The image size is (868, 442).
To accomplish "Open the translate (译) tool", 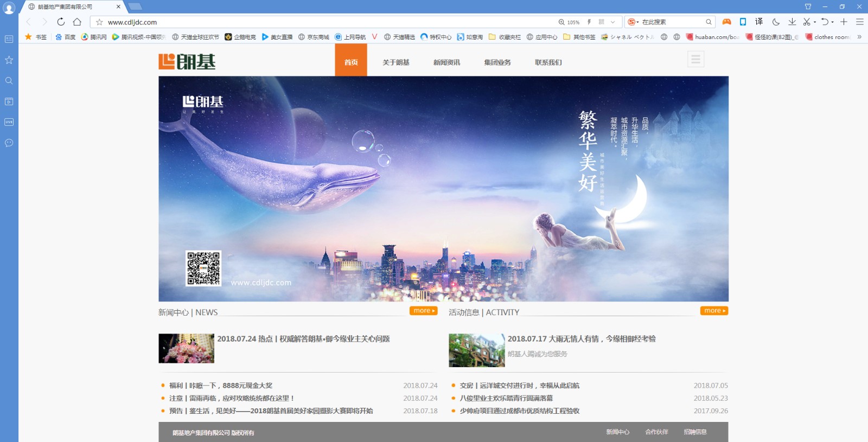I will click(x=759, y=22).
